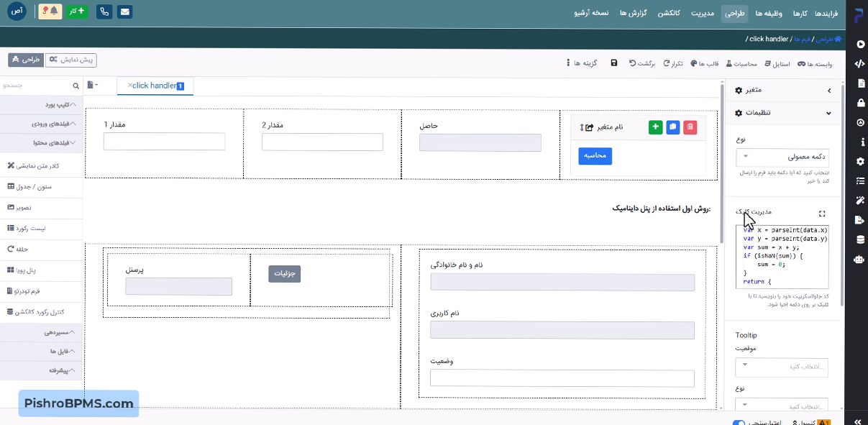Click the P logo at top right
The image size is (868, 425).
click(x=859, y=16)
